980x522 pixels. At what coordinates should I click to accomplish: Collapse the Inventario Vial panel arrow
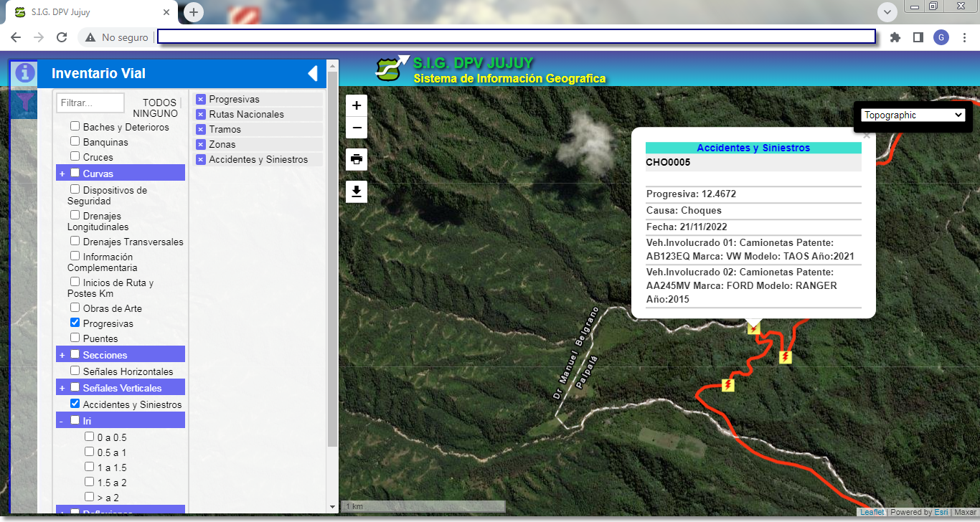point(312,73)
